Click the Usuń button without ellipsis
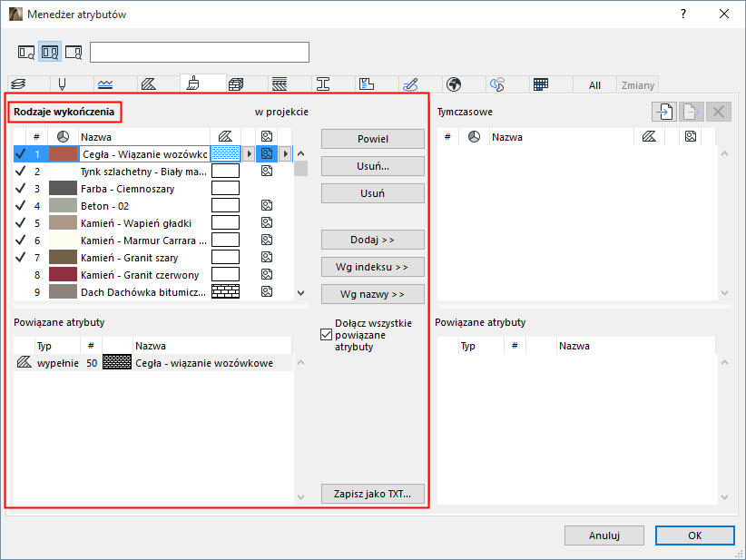The width and height of the screenshot is (746, 560). point(372,193)
